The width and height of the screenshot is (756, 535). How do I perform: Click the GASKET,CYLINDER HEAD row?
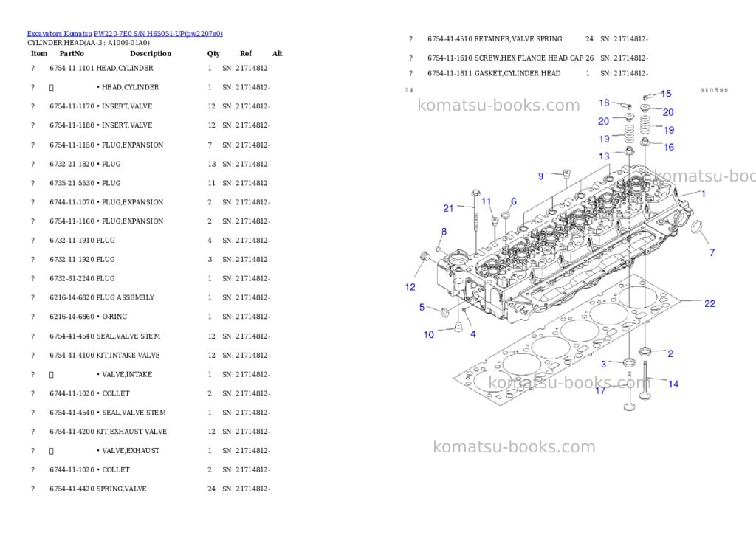[529, 74]
